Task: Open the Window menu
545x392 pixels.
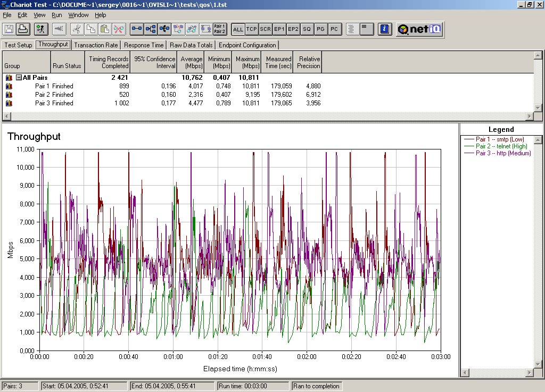Action: point(79,15)
